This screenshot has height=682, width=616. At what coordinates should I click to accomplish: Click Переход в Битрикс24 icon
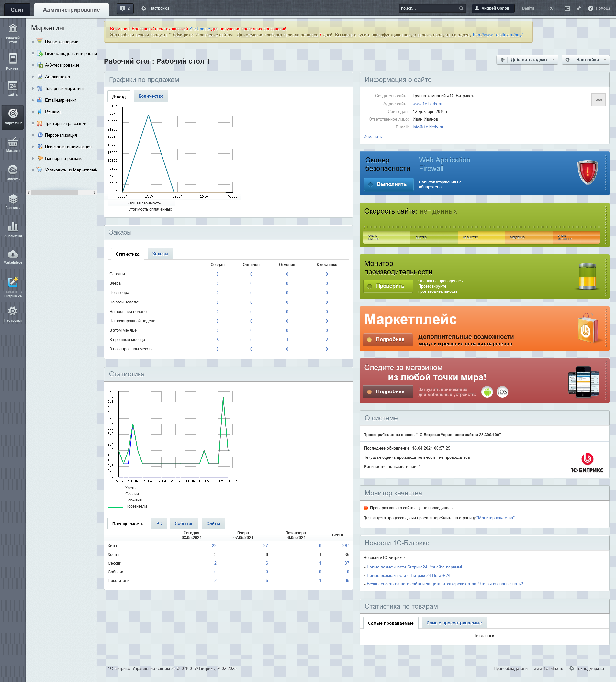point(13,287)
